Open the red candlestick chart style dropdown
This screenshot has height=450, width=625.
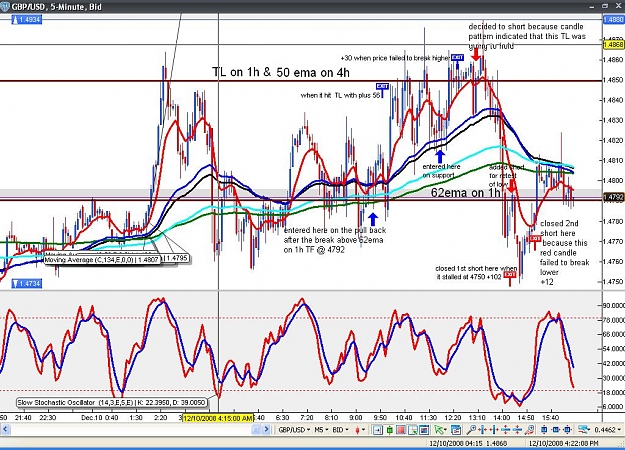click(360, 430)
